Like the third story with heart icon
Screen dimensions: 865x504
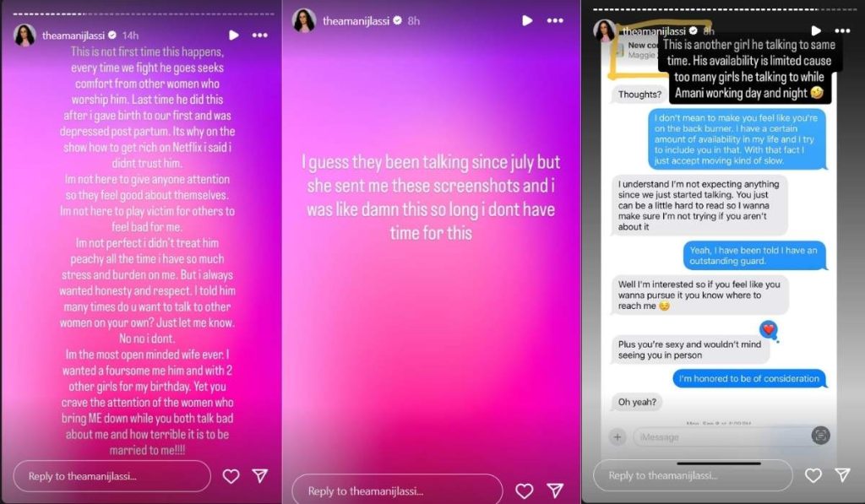click(x=813, y=474)
